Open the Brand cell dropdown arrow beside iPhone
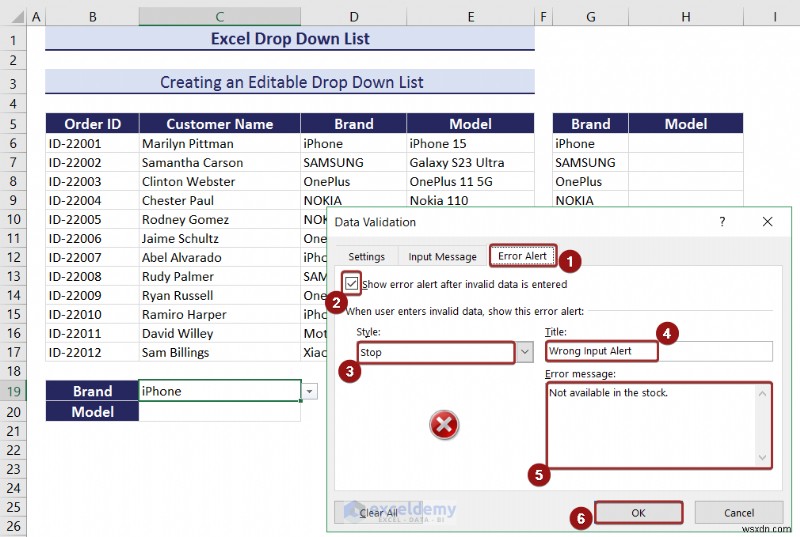Image resolution: width=800 pixels, height=537 pixels. (x=309, y=391)
